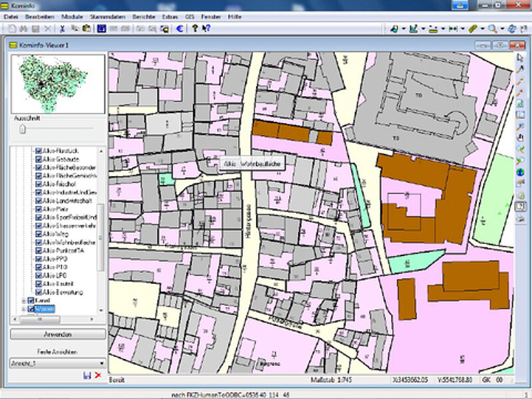This screenshot has height=399, width=532.
Task: Open the GIS menu
Action: [190, 17]
